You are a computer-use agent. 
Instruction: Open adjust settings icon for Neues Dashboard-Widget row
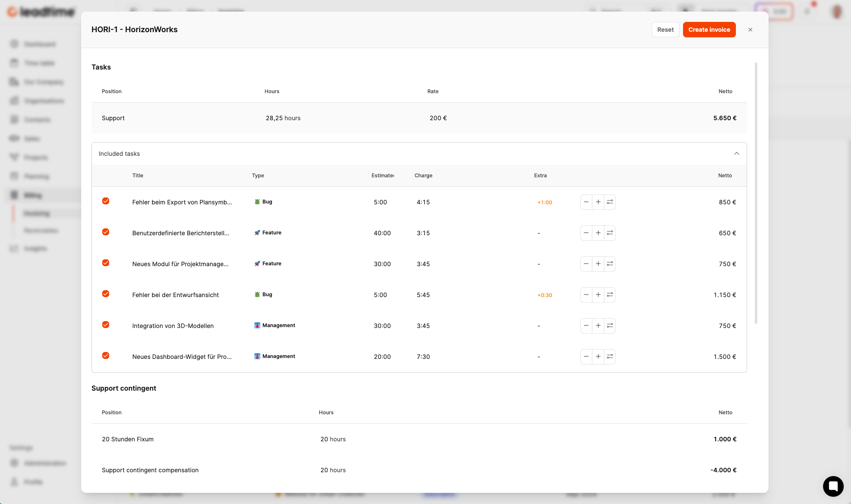point(610,357)
